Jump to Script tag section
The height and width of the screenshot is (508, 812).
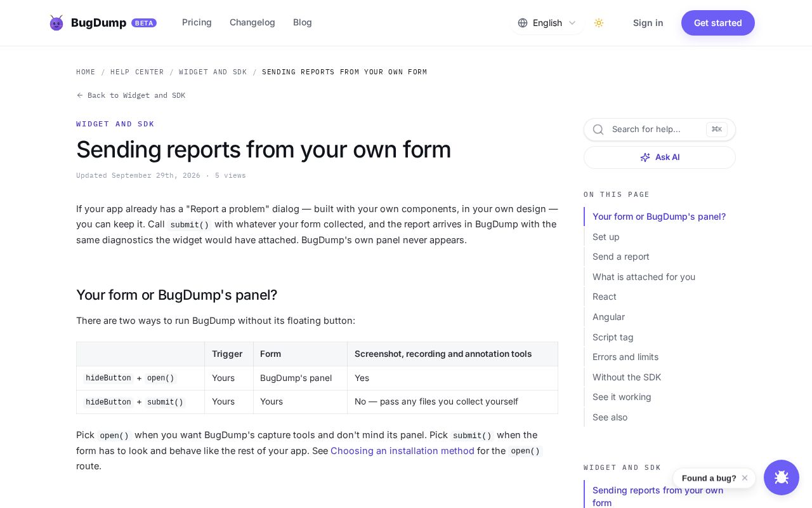click(613, 337)
